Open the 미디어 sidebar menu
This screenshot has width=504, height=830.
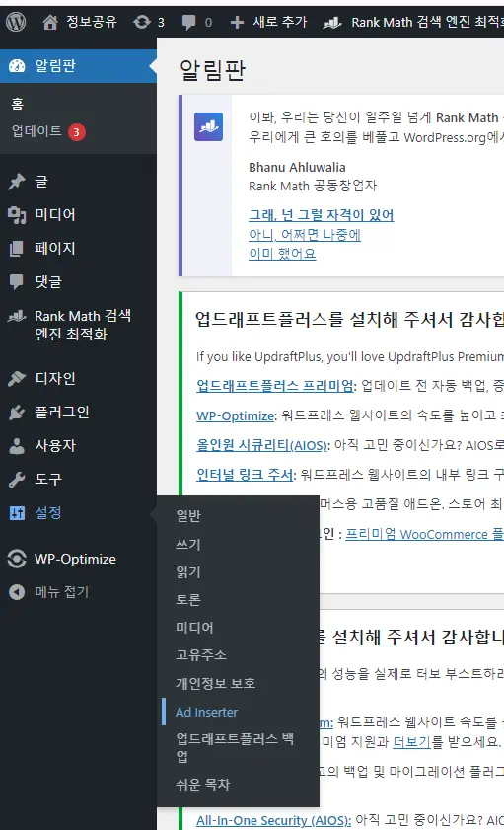coord(55,214)
